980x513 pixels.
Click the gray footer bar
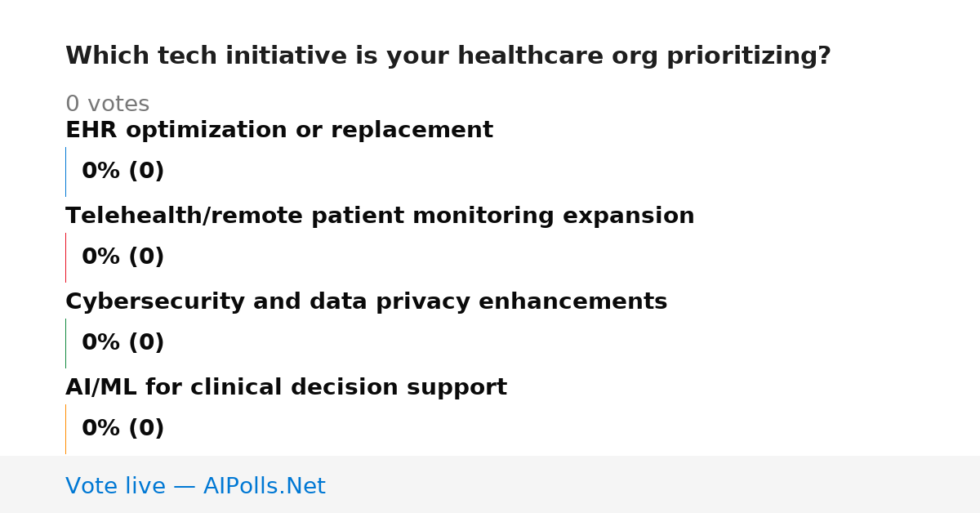[490, 484]
